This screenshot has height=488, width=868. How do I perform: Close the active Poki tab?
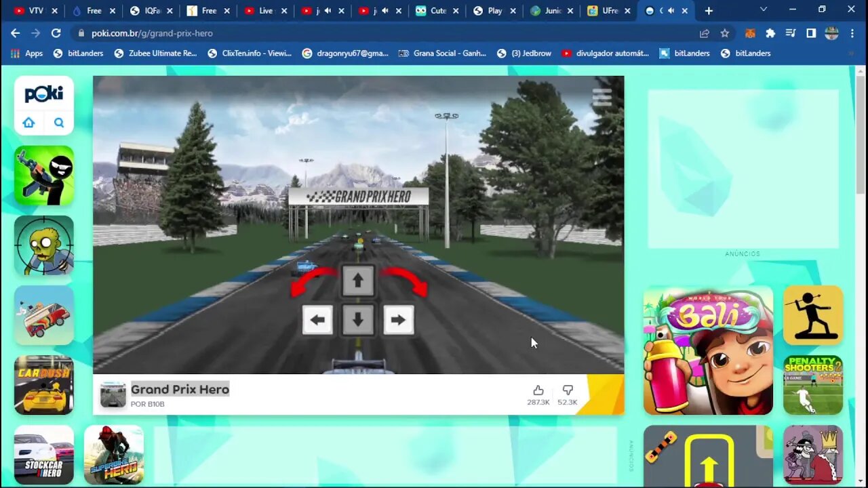pyautogui.click(x=685, y=11)
